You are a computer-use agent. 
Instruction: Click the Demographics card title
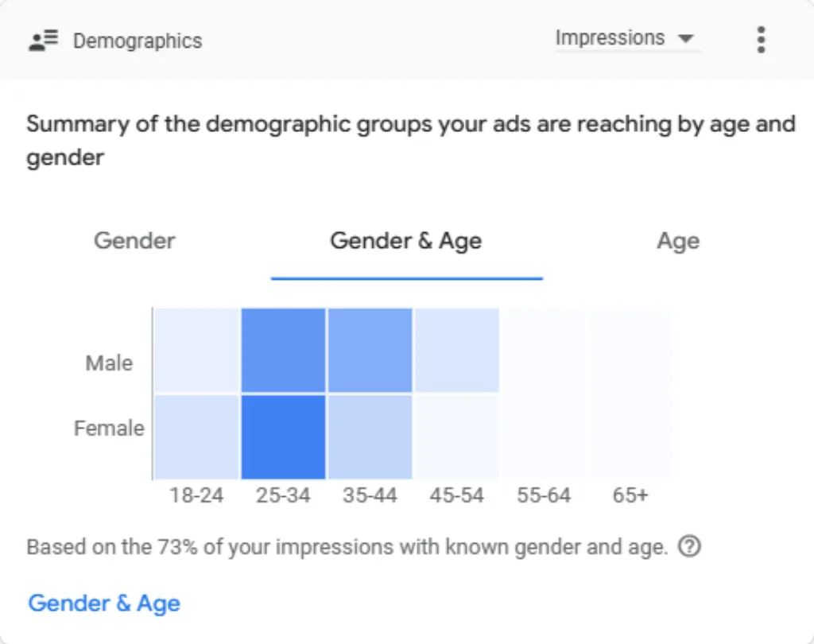(x=138, y=41)
